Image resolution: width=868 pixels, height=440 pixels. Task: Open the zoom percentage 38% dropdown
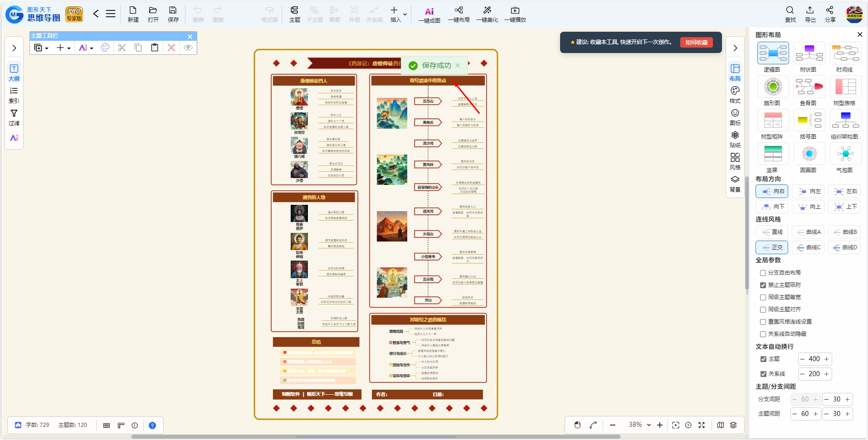point(649,425)
